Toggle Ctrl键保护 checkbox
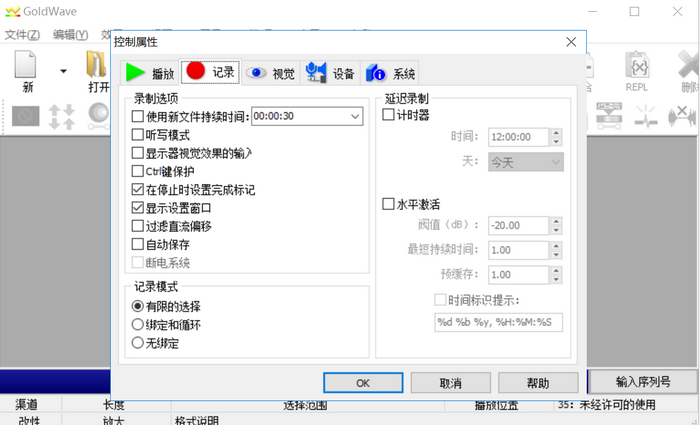The height and width of the screenshot is (425, 700). click(138, 171)
